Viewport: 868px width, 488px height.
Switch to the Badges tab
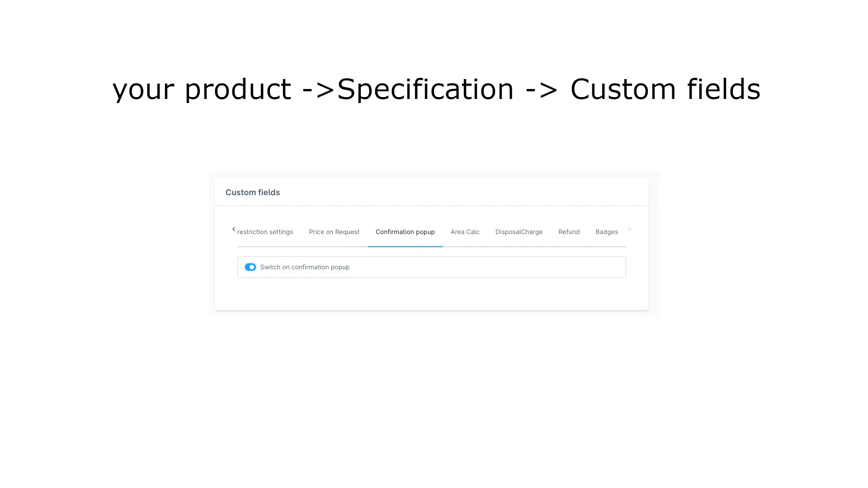click(606, 232)
